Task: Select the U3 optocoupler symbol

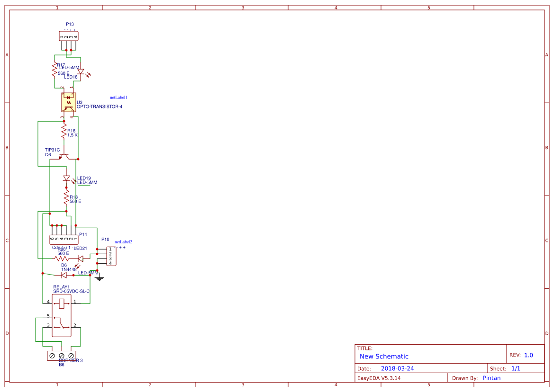Action: pos(69,102)
